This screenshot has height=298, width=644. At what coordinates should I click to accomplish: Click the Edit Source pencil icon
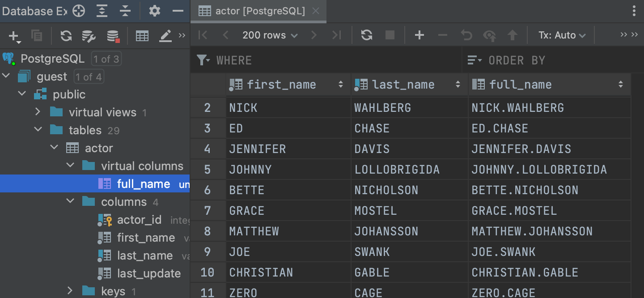pyautogui.click(x=165, y=36)
